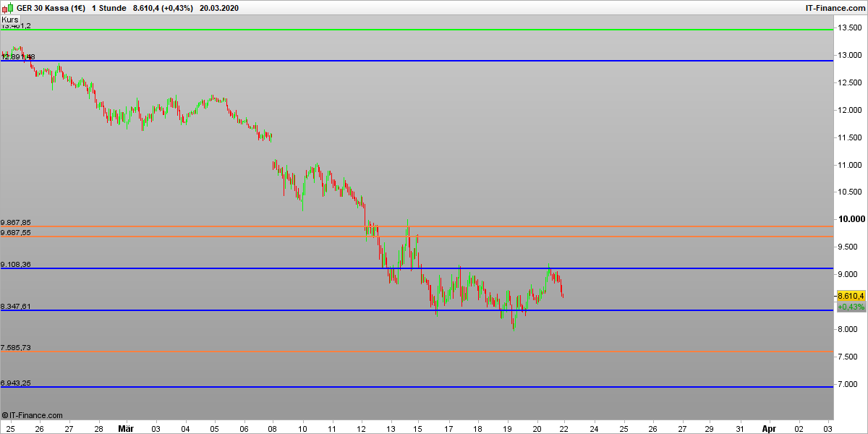Click the orange line label 9.687,55

click(16, 232)
